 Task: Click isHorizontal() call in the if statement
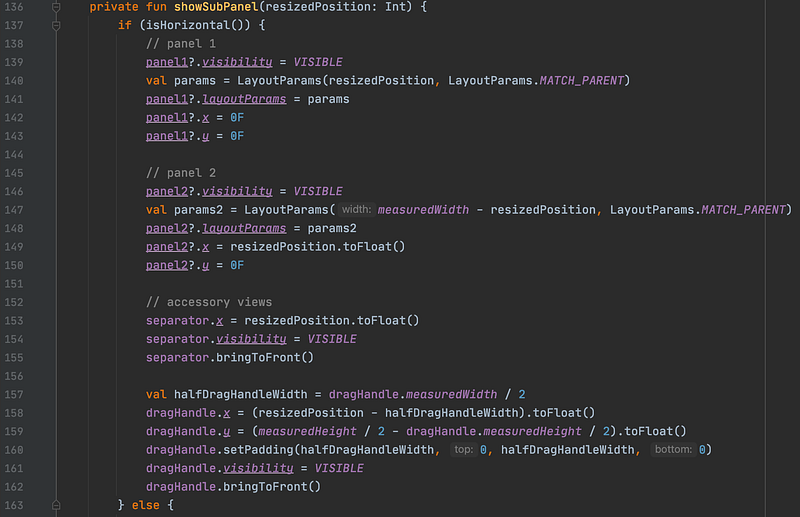[194, 25]
